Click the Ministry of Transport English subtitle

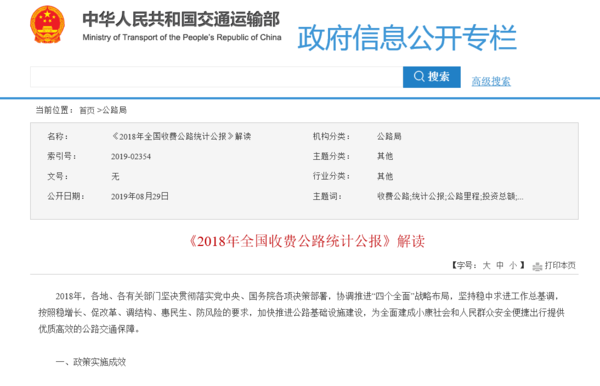click(182, 37)
